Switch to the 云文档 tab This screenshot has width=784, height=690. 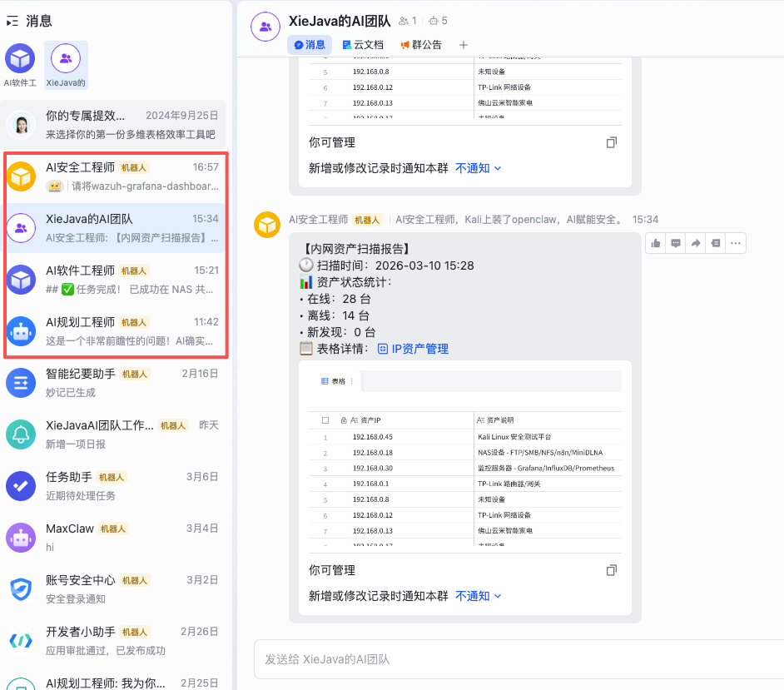(363, 45)
